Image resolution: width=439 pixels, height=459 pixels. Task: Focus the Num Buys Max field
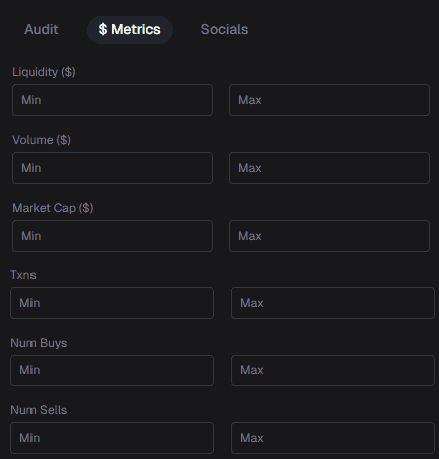(333, 370)
